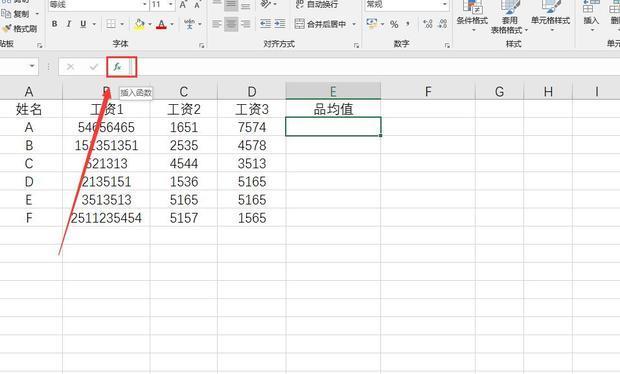The height and width of the screenshot is (374, 620).
Task: Apply the fill color bucket
Action: coord(139,25)
